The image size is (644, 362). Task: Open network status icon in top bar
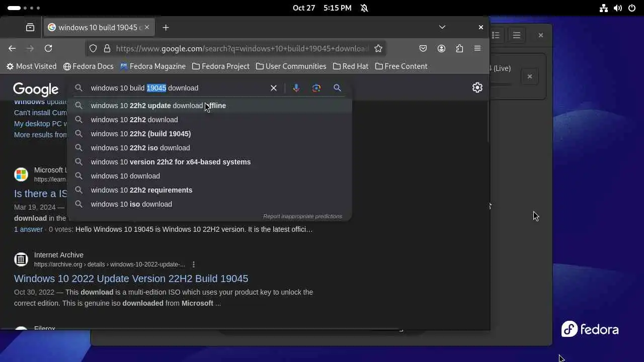pyautogui.click(x=604, y=8)
